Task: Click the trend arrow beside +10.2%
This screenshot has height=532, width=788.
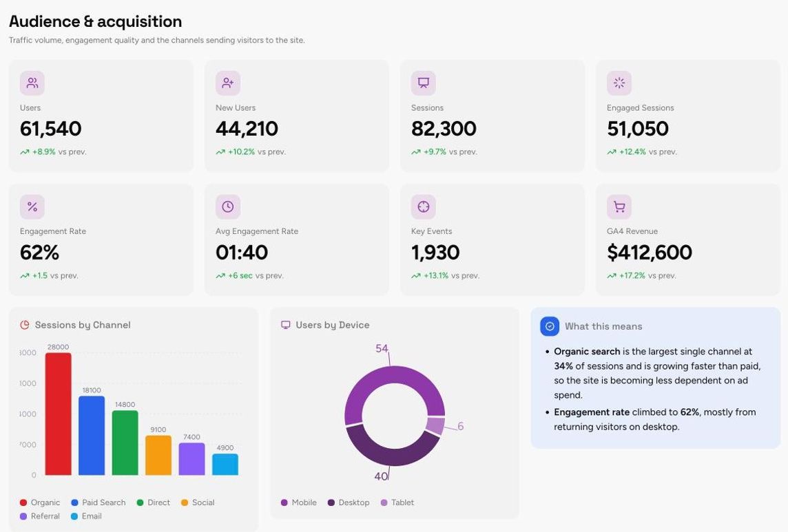Action: (x=220, y=151)
